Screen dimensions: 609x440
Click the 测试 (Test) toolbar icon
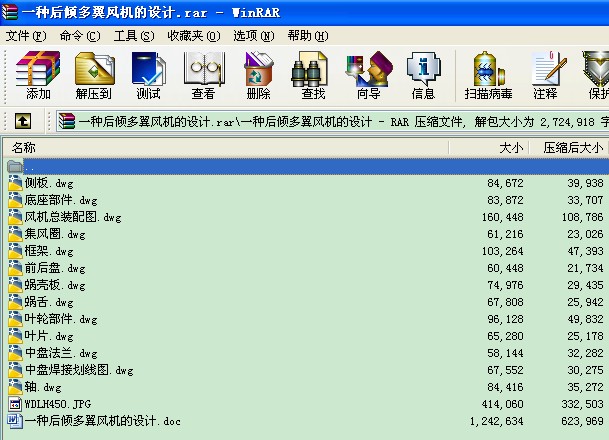[x=148, y=75]
